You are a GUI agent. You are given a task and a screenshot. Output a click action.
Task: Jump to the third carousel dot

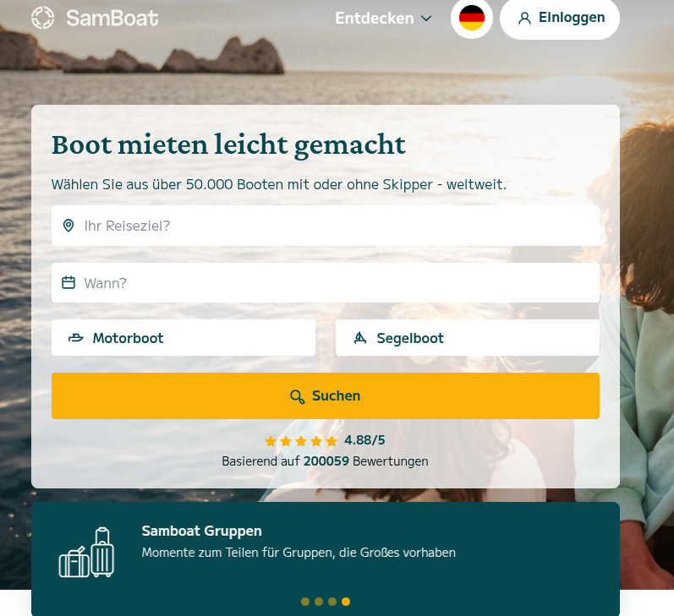click(x=332, y=602)
